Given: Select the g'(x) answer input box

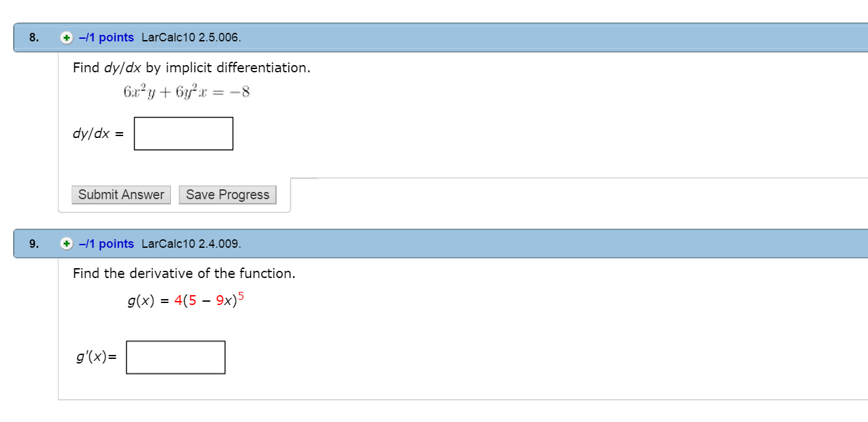Looking at the screenshot, I should (x=175, y=357).
